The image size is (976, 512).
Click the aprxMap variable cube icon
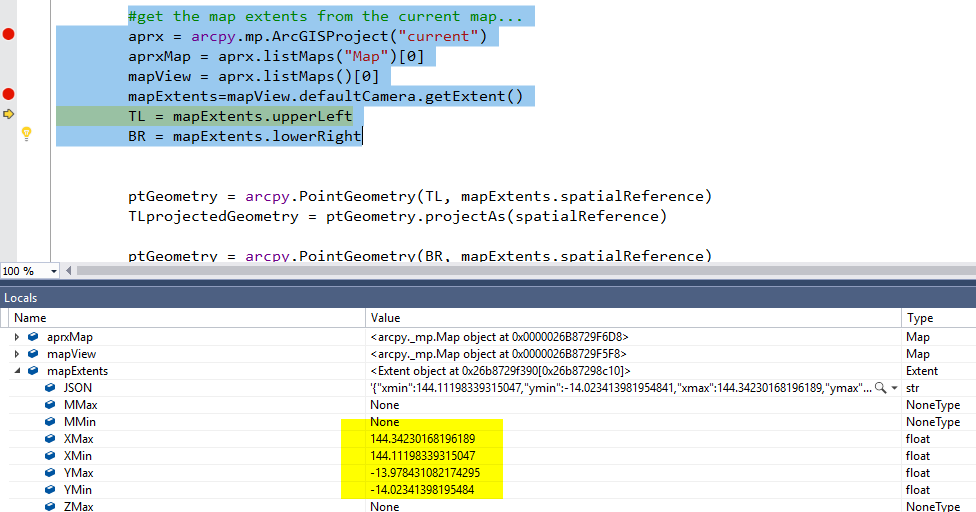[33, 337]
